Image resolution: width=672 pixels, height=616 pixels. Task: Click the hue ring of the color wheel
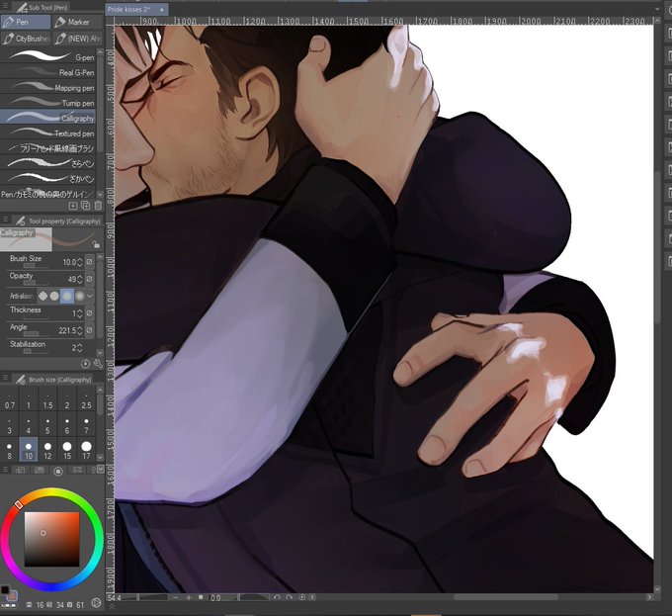[51, 493]
